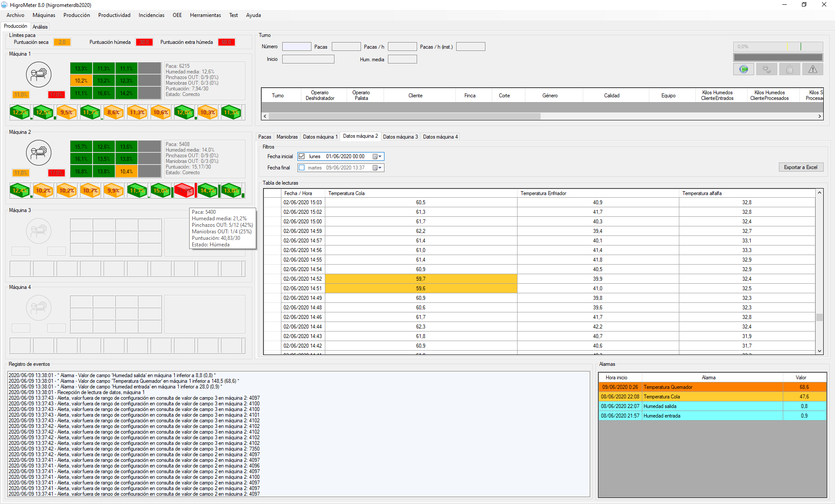The width and height of the screenshot is (835, 504).
Task: Select the Humedad salida alarm row
Action: pos(712,406)
